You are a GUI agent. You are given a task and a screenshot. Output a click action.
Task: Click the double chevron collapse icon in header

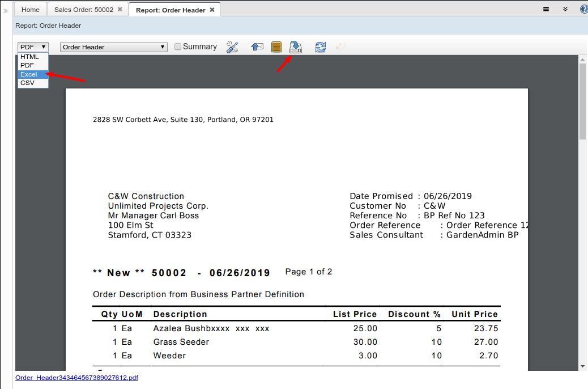coord(565,9)
